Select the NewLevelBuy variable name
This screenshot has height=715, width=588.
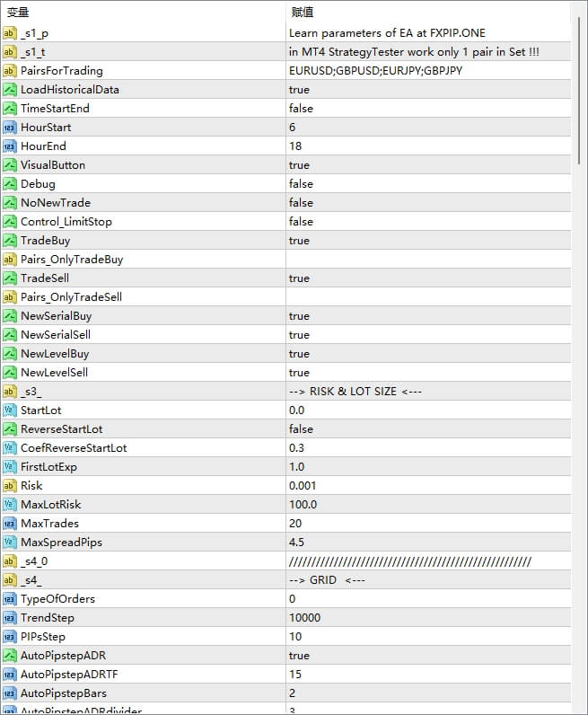(55, 354)
